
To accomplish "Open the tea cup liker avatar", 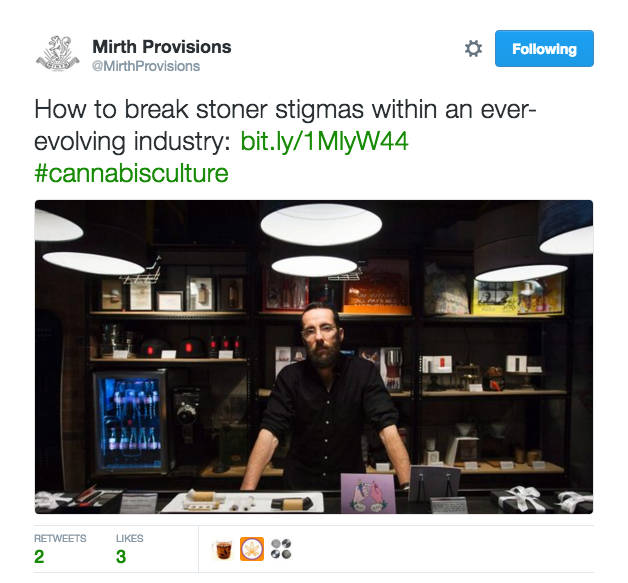I will 223,549.
